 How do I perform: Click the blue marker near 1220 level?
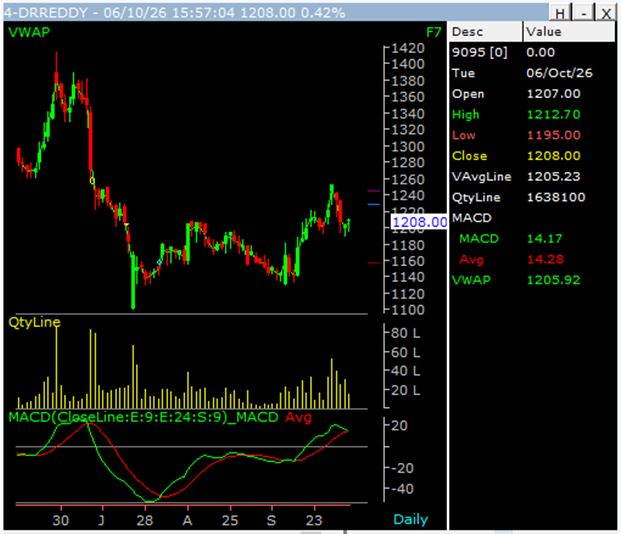(x=374, y=204)
